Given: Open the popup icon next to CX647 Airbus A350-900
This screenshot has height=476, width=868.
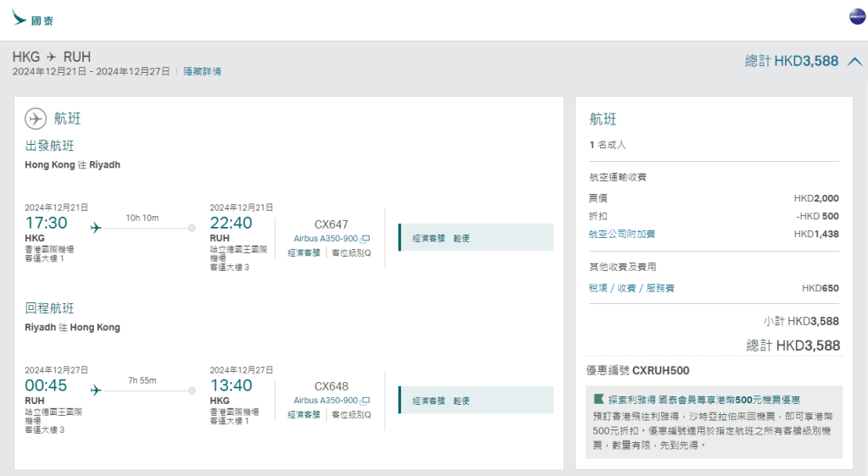Looking at the screenshot, I should pos(365,240).
